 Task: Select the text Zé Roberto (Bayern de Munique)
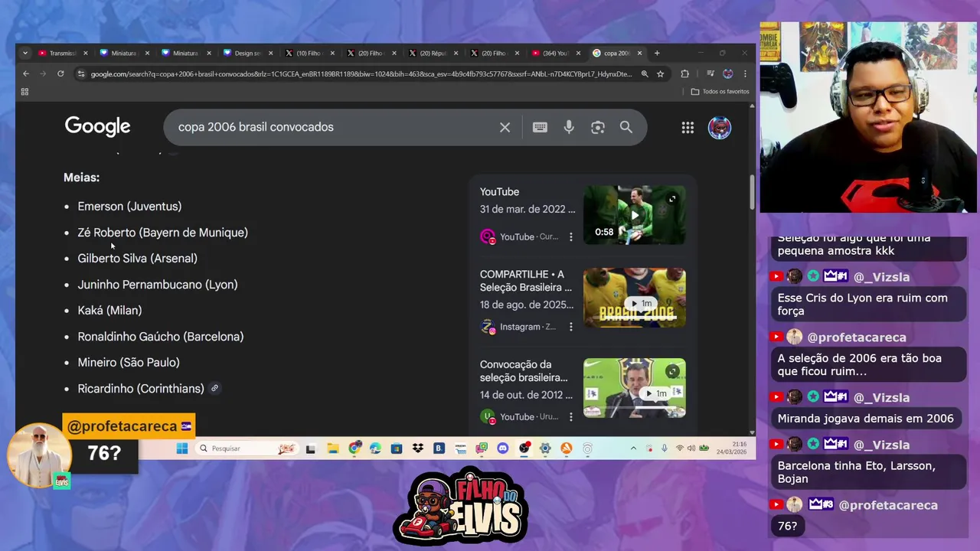click(x=162, y=233)
